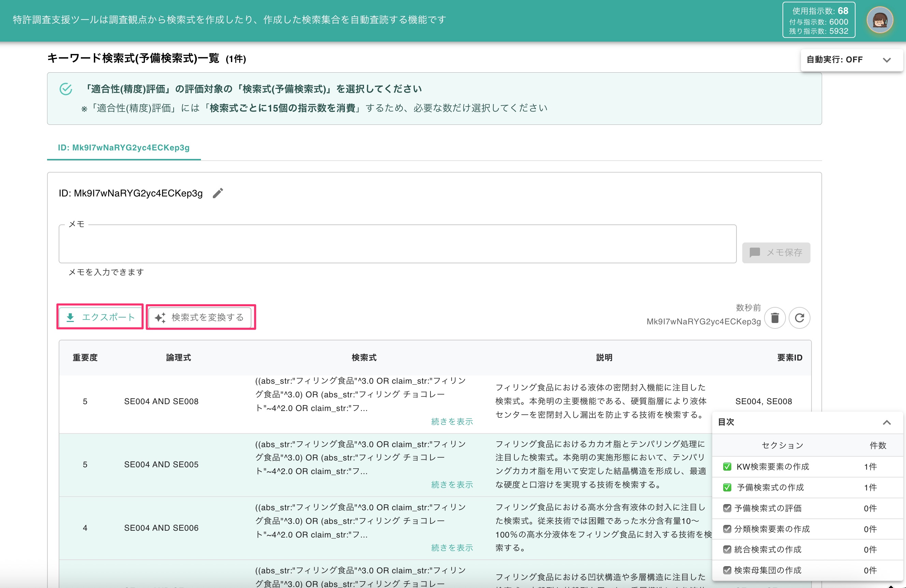Click the 論理式 column header

178,357
